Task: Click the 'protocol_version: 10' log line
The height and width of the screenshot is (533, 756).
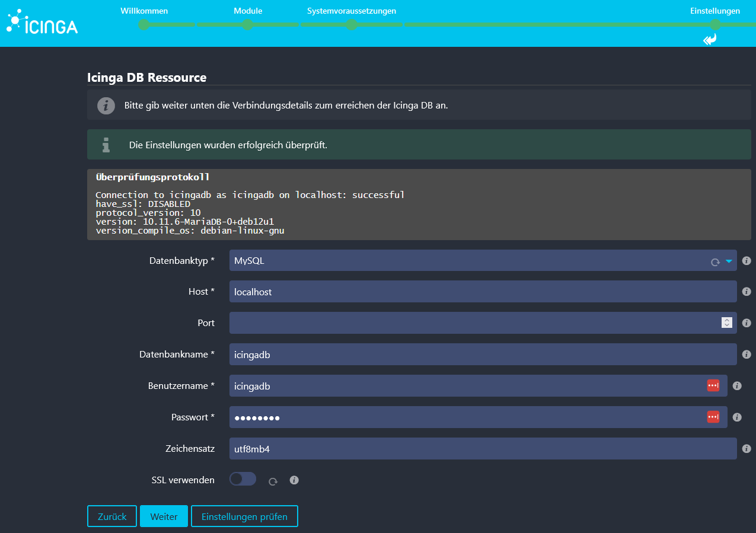Action: click(x=148, y=212)
